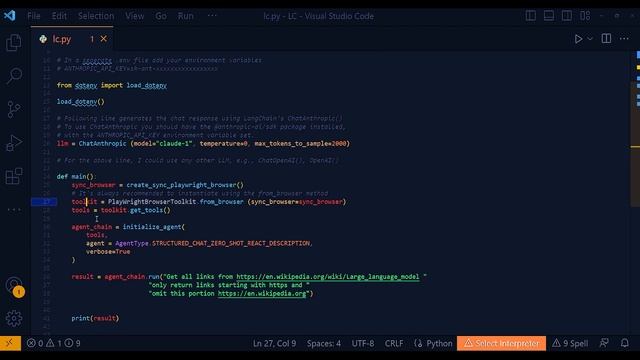640x360 pixels.
Task: Open the Extensions view
Action: pyautogui.click(x=14, y=176)
